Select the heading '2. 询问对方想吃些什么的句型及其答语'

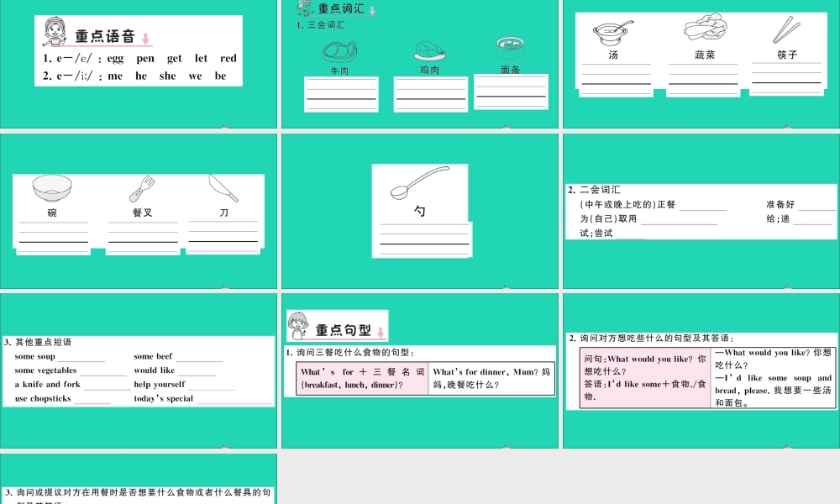point(651,338)
